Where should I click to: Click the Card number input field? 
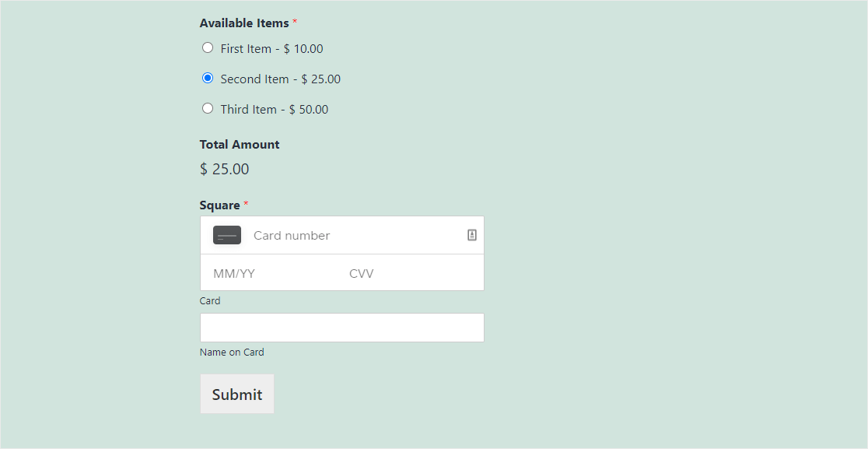point(355,235)
